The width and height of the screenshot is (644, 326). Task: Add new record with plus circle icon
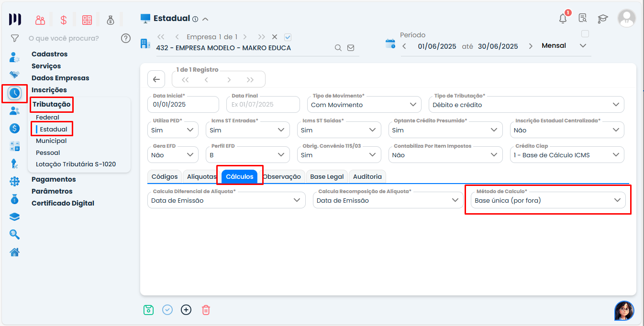pyautogui.click(x=186, y=310)
